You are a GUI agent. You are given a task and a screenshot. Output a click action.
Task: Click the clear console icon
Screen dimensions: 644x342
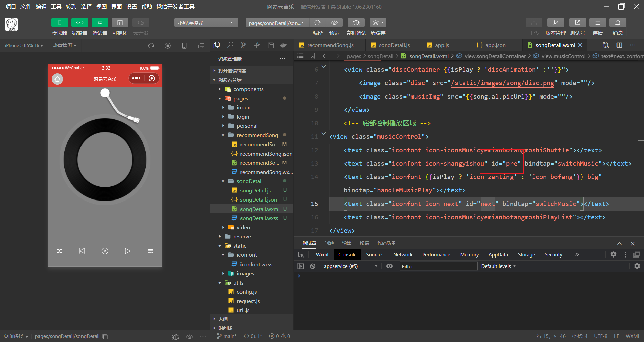(x=313, y=266)
